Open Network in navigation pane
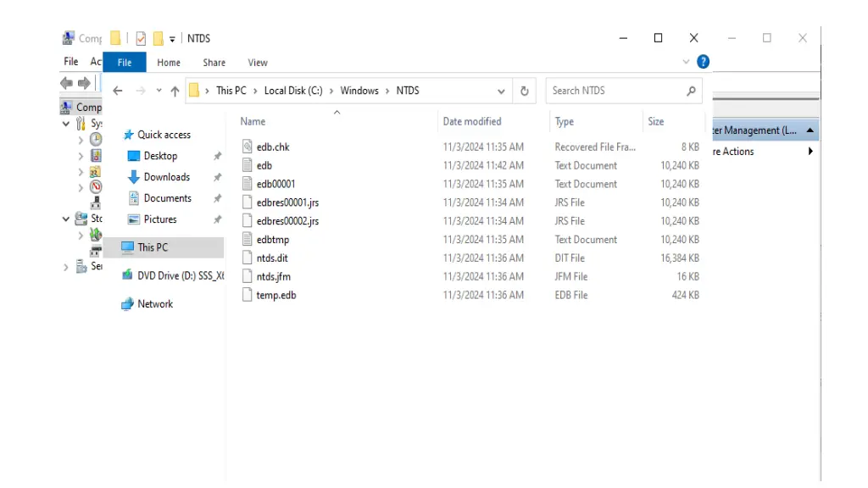Screen dimensions: 868x488 click(x=155, y=304)
